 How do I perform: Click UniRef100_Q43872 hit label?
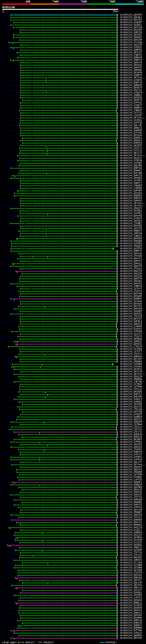[131, 369]
